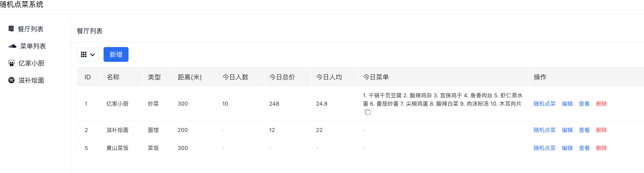Click the 餐厅列表 sidebar icon
The image size is (644, 173).
(x=11, y=29)
